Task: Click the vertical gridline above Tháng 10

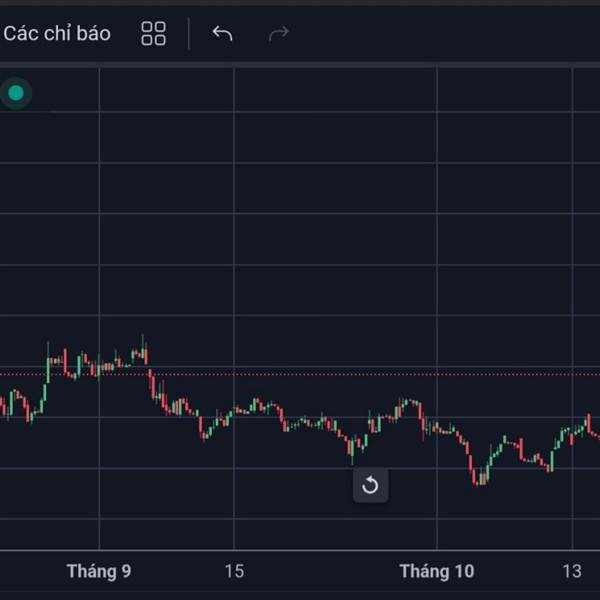Action: point(437,200)
